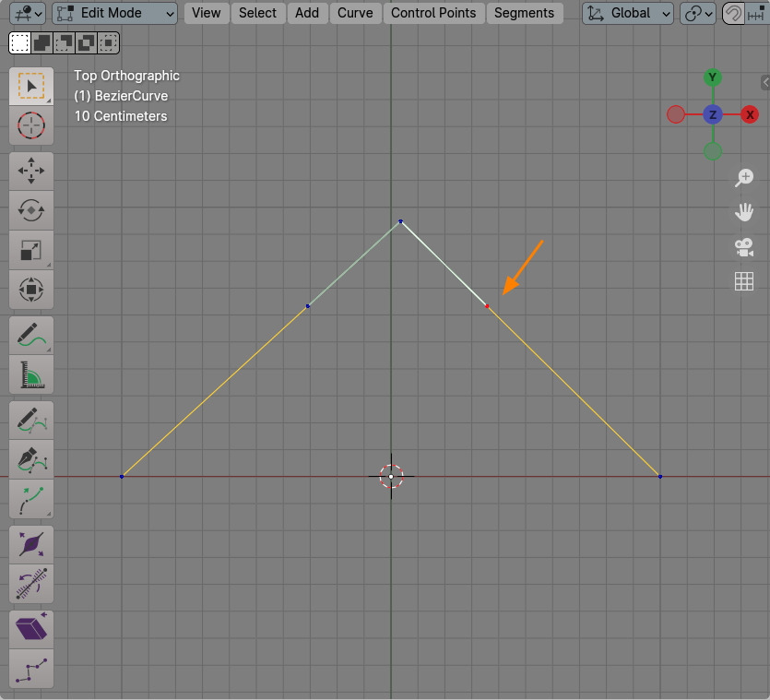Select the Radius tool

point(31,545)
